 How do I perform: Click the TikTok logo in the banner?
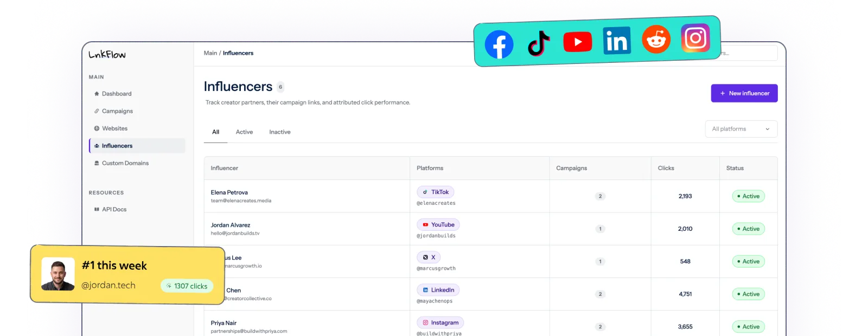[539, 43]
